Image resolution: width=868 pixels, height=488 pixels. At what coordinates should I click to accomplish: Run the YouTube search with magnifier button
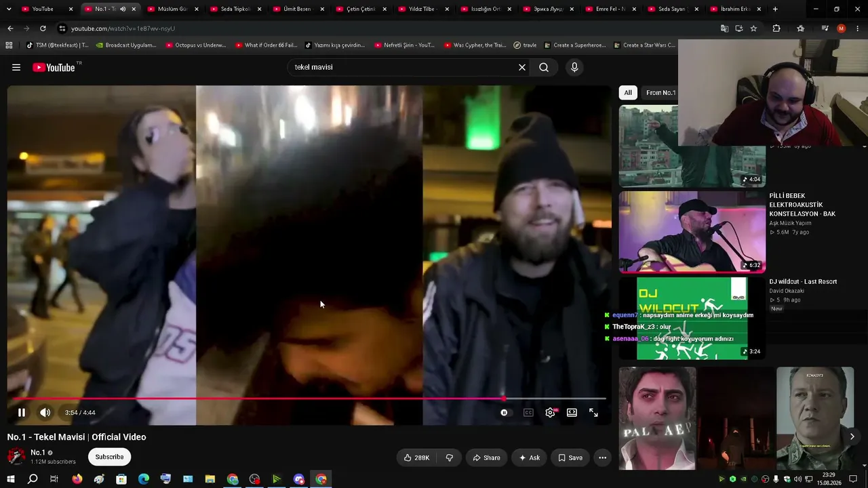tap(544, 67)
